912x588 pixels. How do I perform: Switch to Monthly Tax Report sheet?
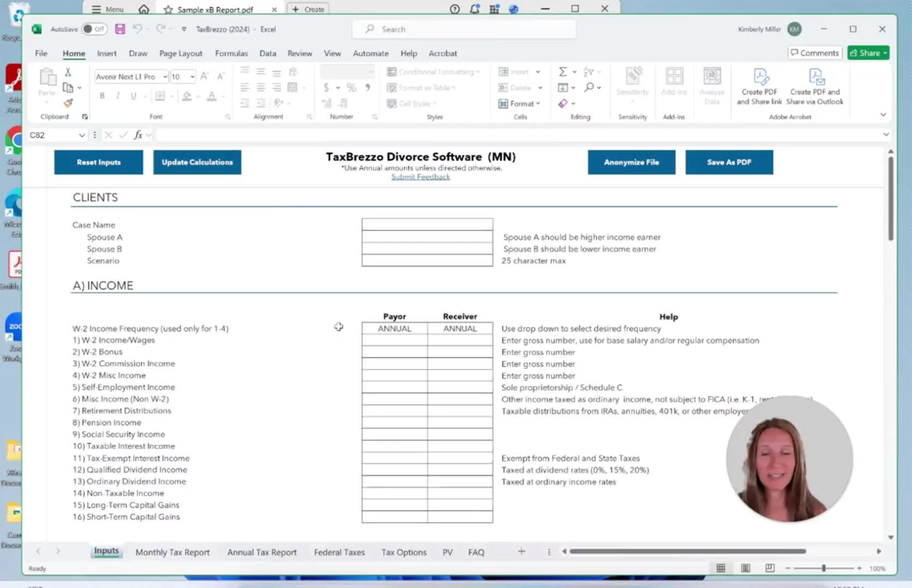point(172,552)
